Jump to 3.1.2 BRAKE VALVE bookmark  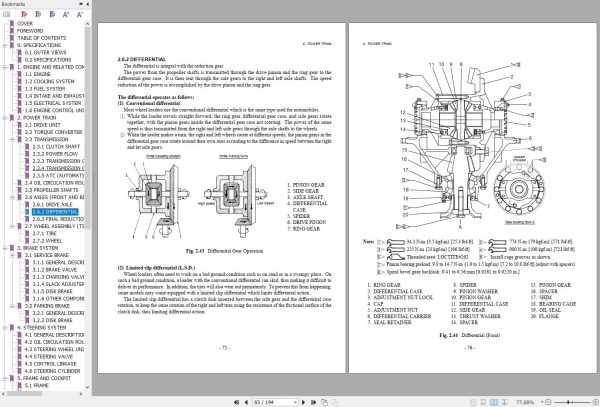tap(55, 270)
